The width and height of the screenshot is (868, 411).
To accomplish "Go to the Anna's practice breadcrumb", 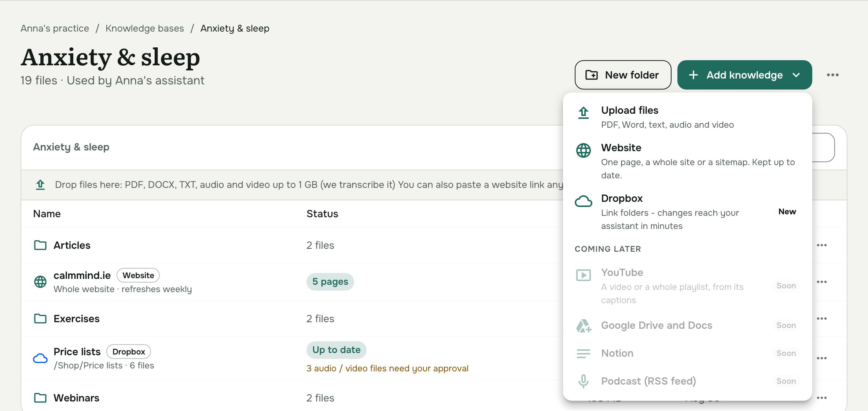I will coord(55,28).
